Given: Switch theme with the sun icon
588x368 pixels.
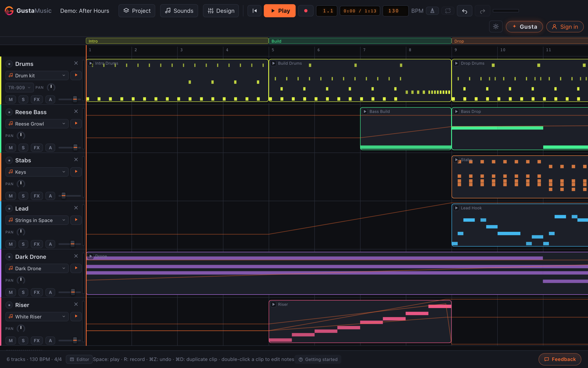Looking at the screenshot, I should click(496, 27).
